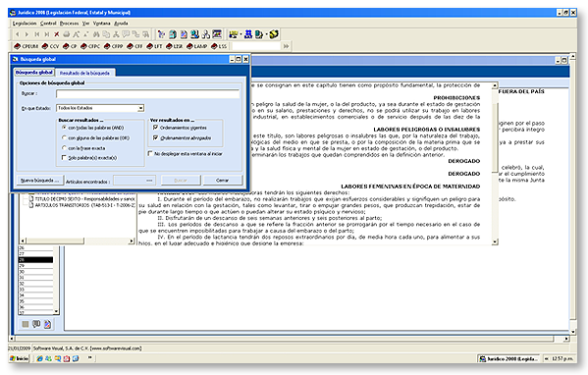This screenshot has width=588, height=375.
Task: Click the binoculars find icon
Action: point(96,34)
